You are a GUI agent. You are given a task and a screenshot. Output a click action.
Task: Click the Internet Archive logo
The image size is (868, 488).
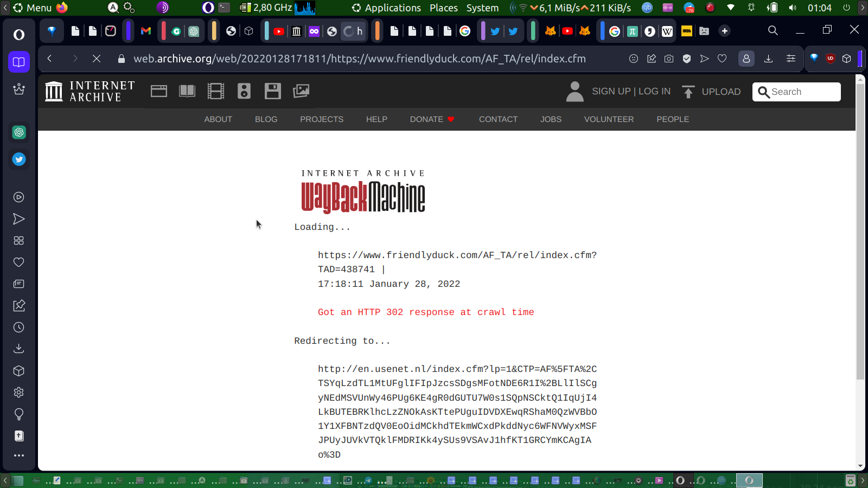pos(90,91)
